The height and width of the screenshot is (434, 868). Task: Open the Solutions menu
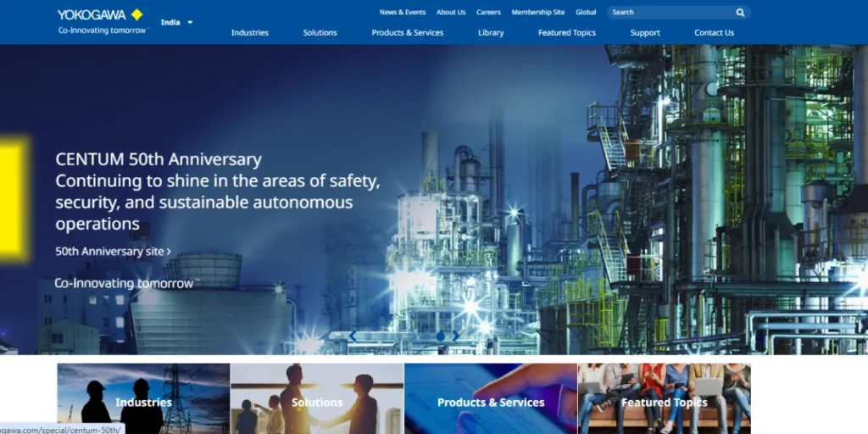320,33
